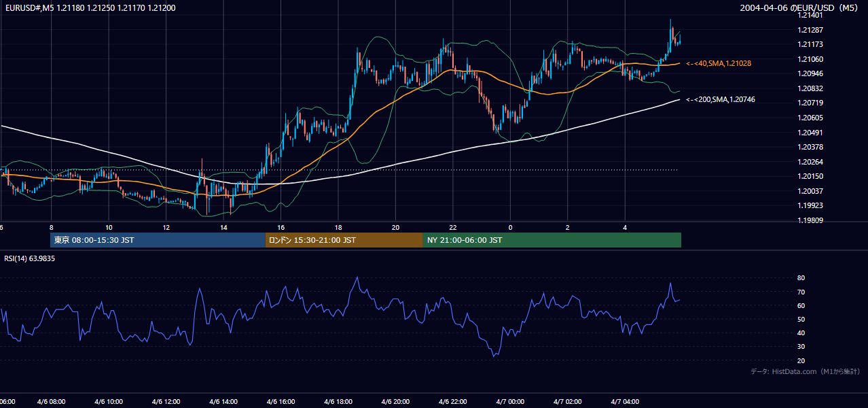Click price axis value 1.21401
868x408 pixels.
tap(810, 15)
